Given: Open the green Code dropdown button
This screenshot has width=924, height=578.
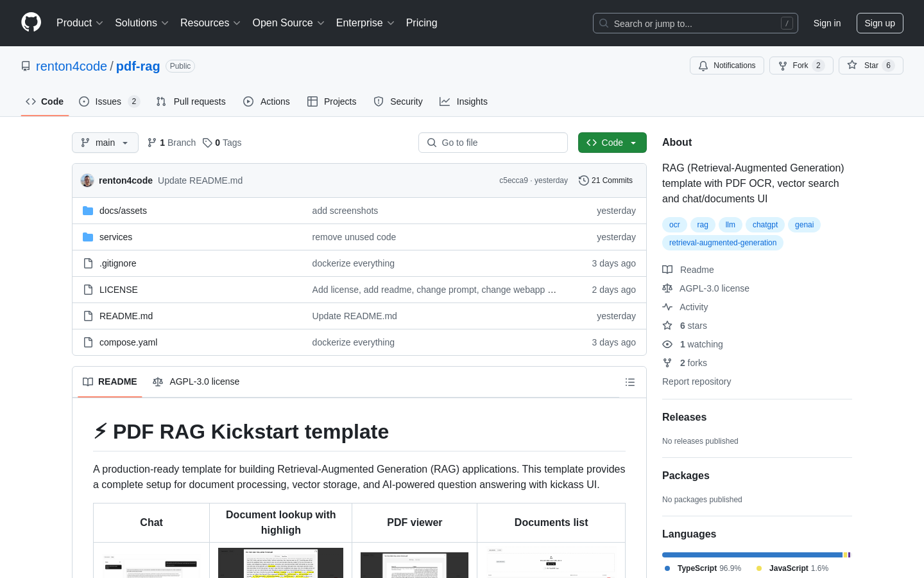Looking at the screenshot, I should [612, 143].
